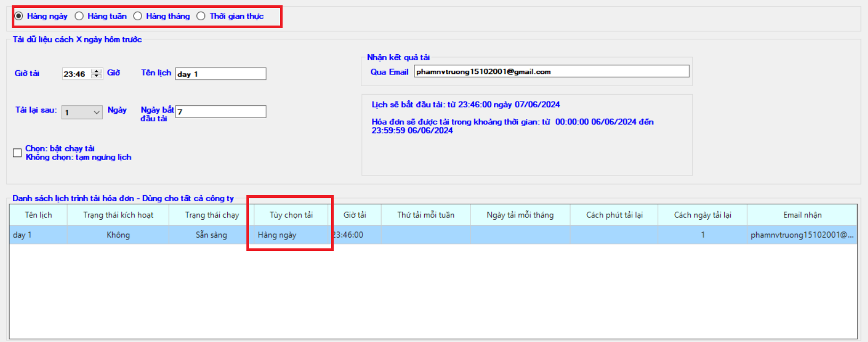Click the 'Tùy chọn tải' column header

pyautogui.click(x=291, y=215)
